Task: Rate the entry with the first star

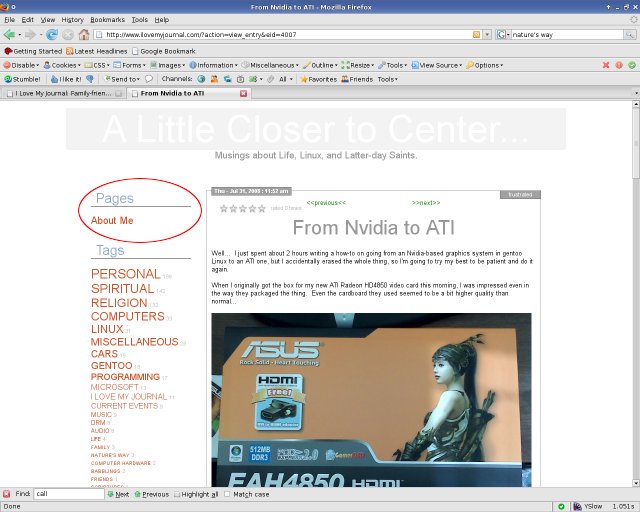Action: coord(224,209)
